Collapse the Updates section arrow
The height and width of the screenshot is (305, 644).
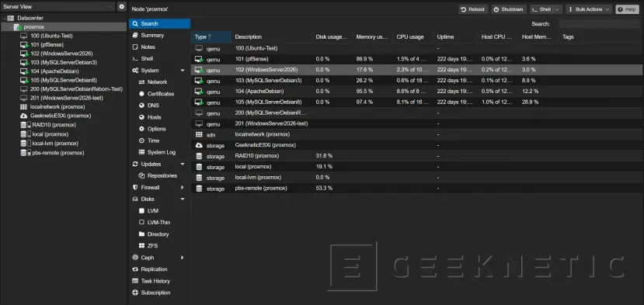pyautogui.click(x=183, y=165)
